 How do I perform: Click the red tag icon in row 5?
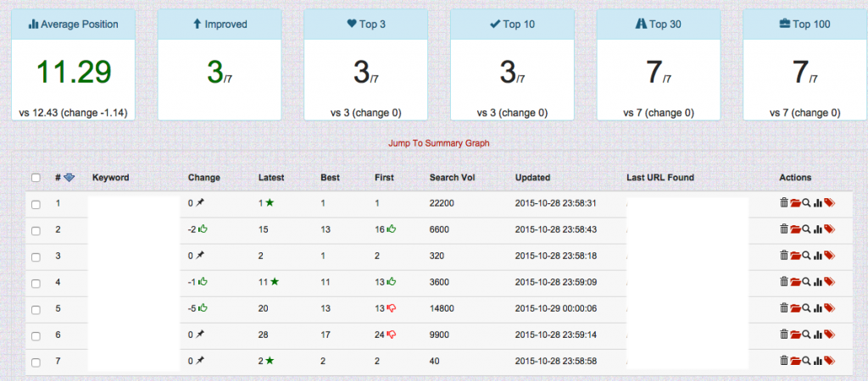(830, 308)
